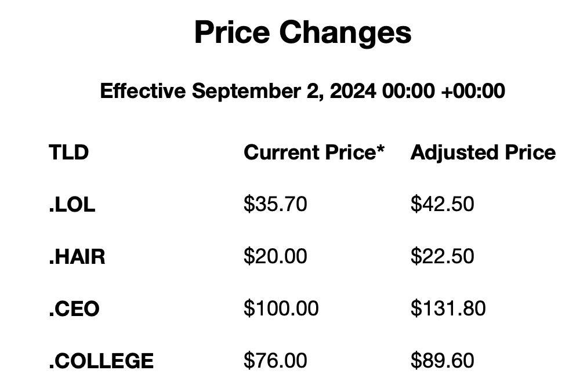Viewport: 587px width, 392px height.
Task: Click the $100.00 current price
Action: pos(281,308)
